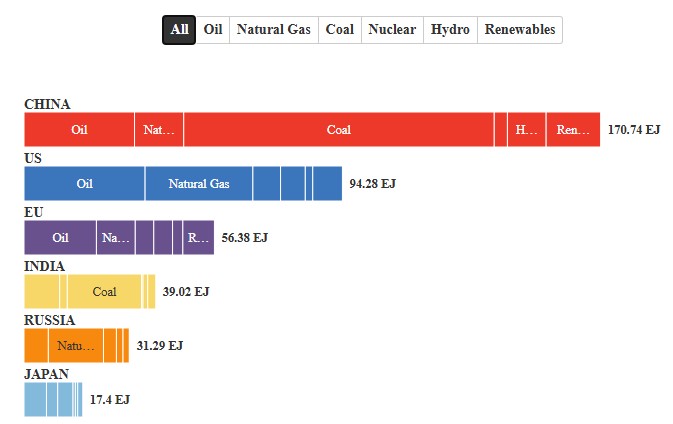Select China's Natural Gas segment
Screen dimensions: 673x424
tap(159, 130)
